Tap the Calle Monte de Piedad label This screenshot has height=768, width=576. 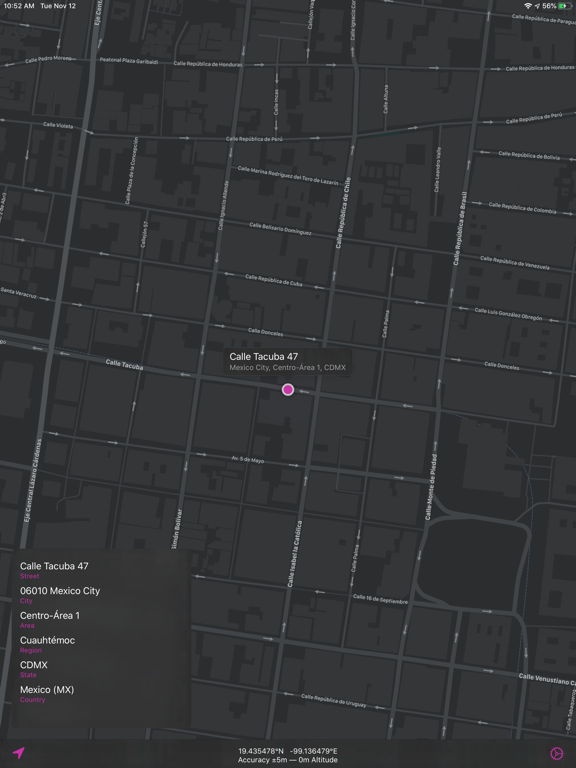(x=431, y=486)
